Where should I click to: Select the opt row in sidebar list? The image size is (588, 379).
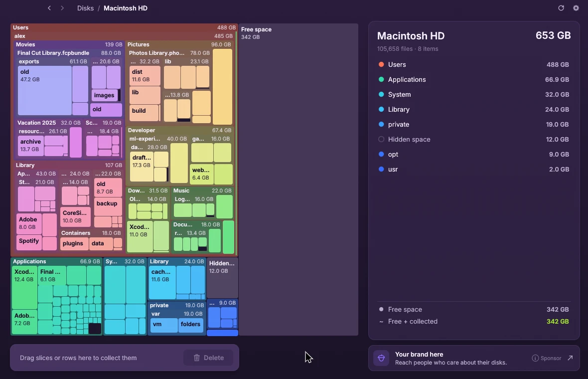473,154
